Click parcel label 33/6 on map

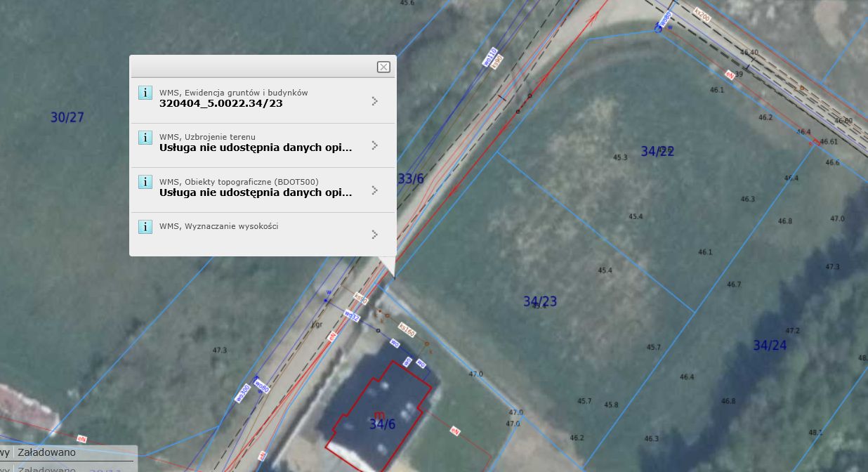pos(411,178)
